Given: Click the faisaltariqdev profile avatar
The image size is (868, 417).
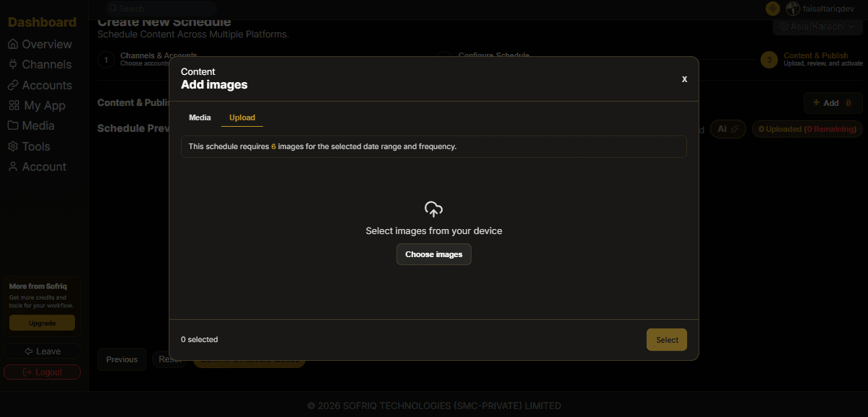Looking at the screenshot, I should [x=793, y=9].
